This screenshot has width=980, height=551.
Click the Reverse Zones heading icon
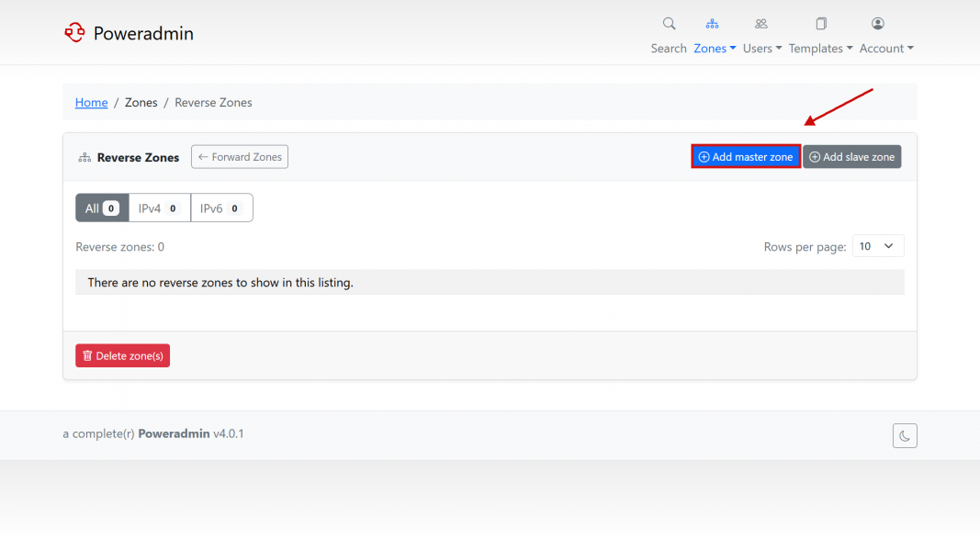(x=84, y=158)
